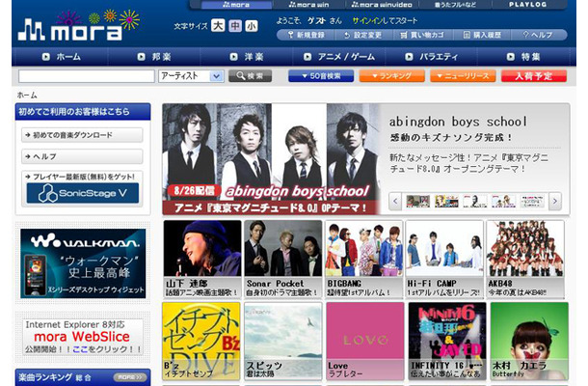Open 特集 navigation menu
The height and width of the screenshot is (386, 588).
(x=523, y=57)
